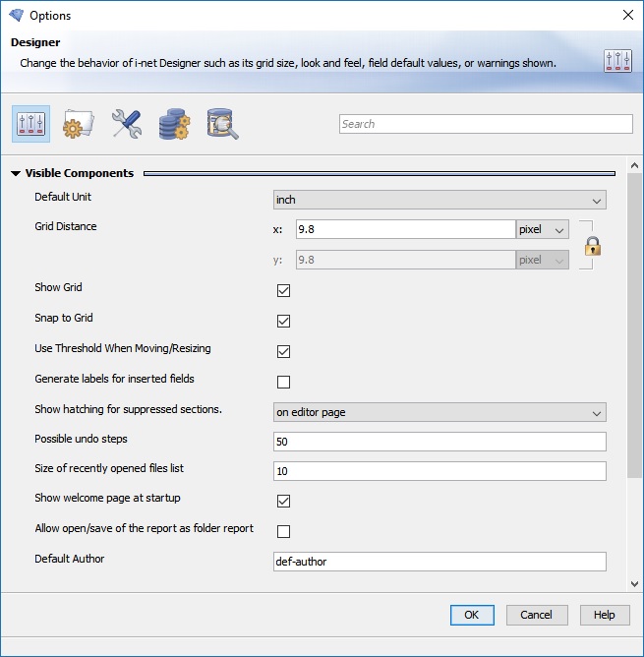Viewport: 644px width, 657px height.
Task: Open the folder-with-gear options category
Action: [x=78, y=124]
